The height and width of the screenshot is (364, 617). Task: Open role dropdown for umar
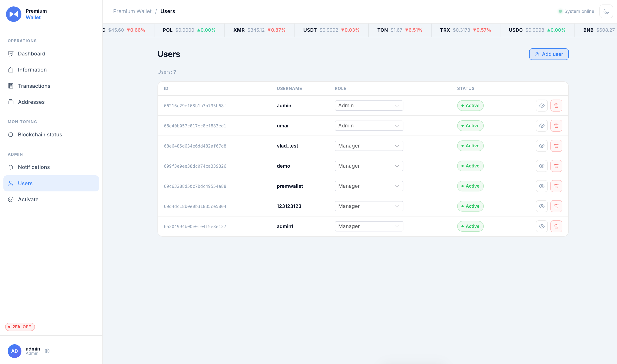(x=369, y=126)
